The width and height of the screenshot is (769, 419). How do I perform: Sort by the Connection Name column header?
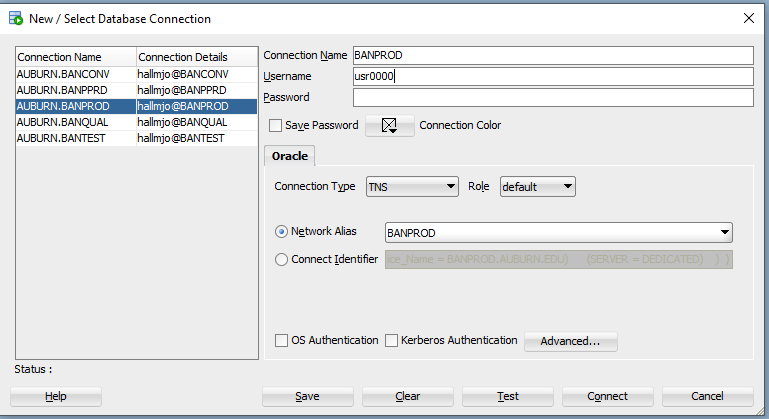tap(76, 57)
